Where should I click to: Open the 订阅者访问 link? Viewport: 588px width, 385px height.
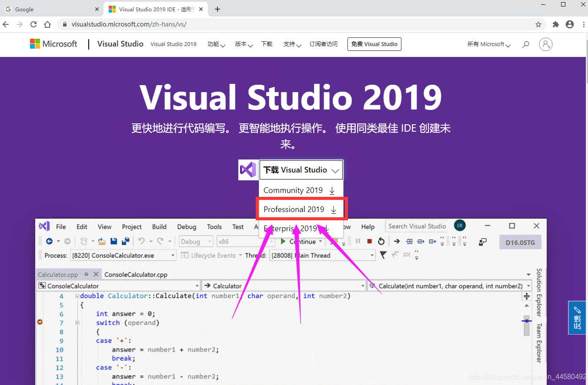click(x=324, y=44)
